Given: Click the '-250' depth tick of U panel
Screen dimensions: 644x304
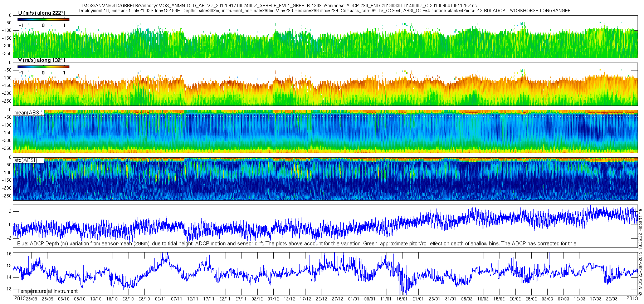Looking at the screenshot, I should 7,54.
